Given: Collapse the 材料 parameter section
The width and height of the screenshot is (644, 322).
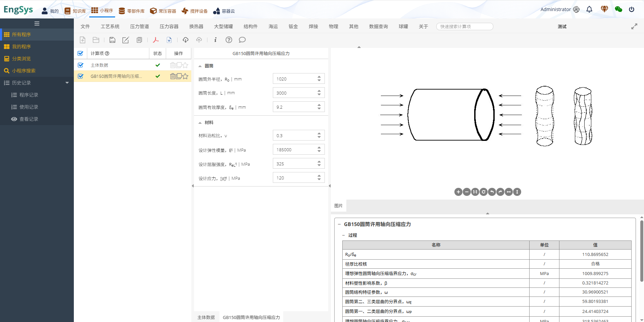Looking at the screenshot, I should tap(200, 122).
